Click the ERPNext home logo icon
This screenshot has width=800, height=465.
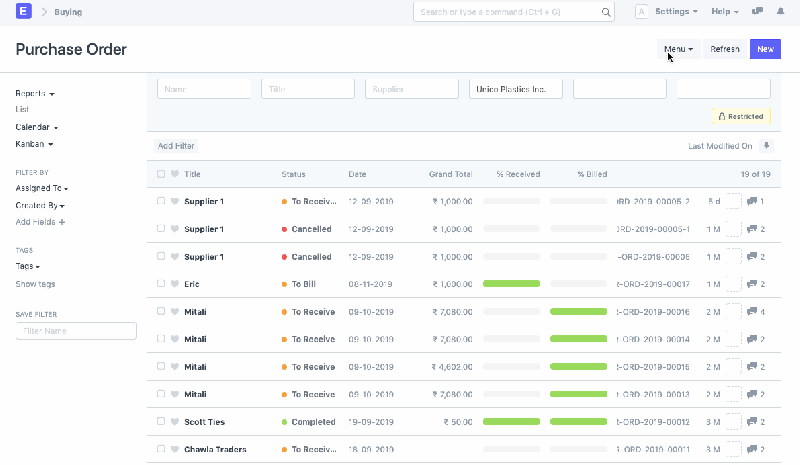click(x=23, y=11)
